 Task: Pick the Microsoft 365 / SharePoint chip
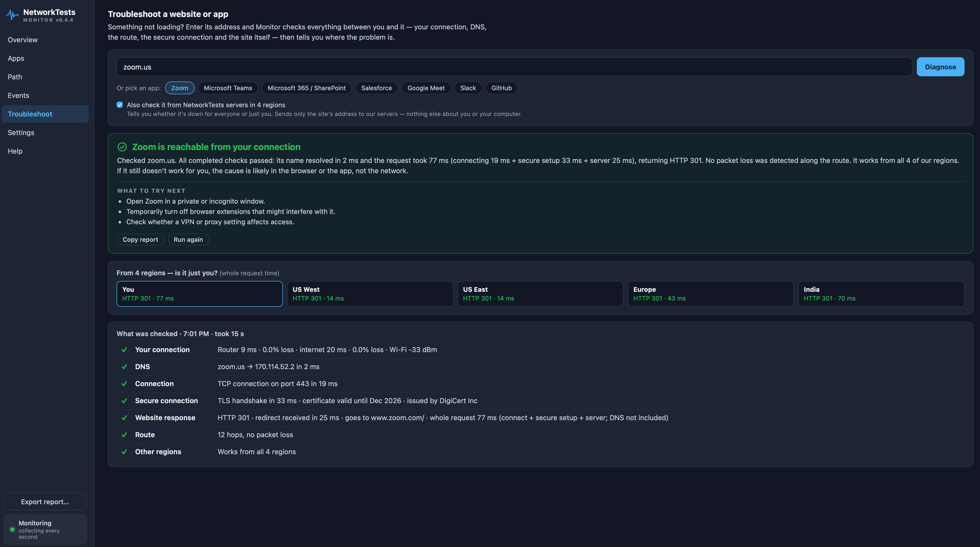click(x=307, y=88)
